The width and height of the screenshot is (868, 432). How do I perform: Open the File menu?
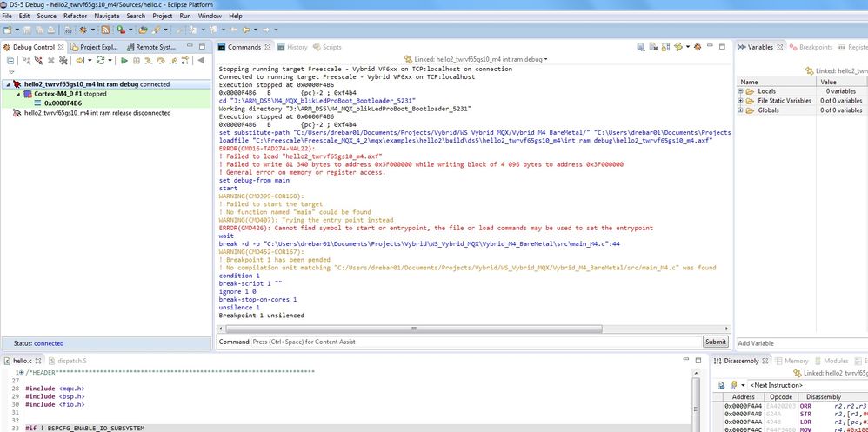coord(7,16)
